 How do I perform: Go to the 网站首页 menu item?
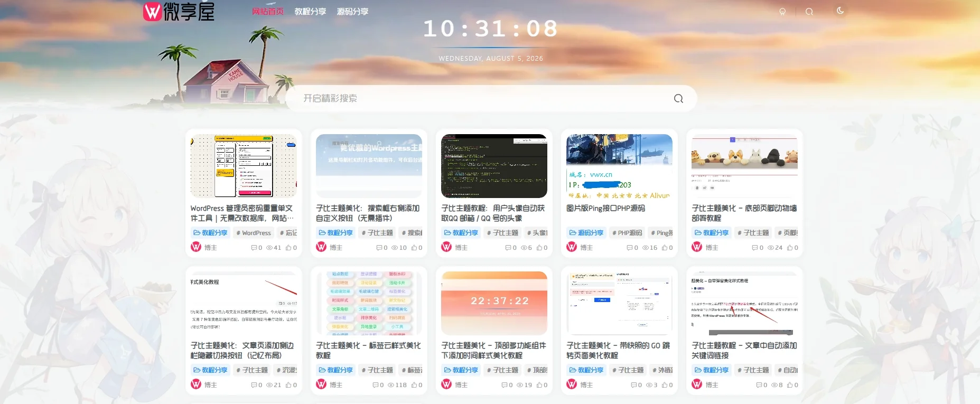[x=268, y=12]
